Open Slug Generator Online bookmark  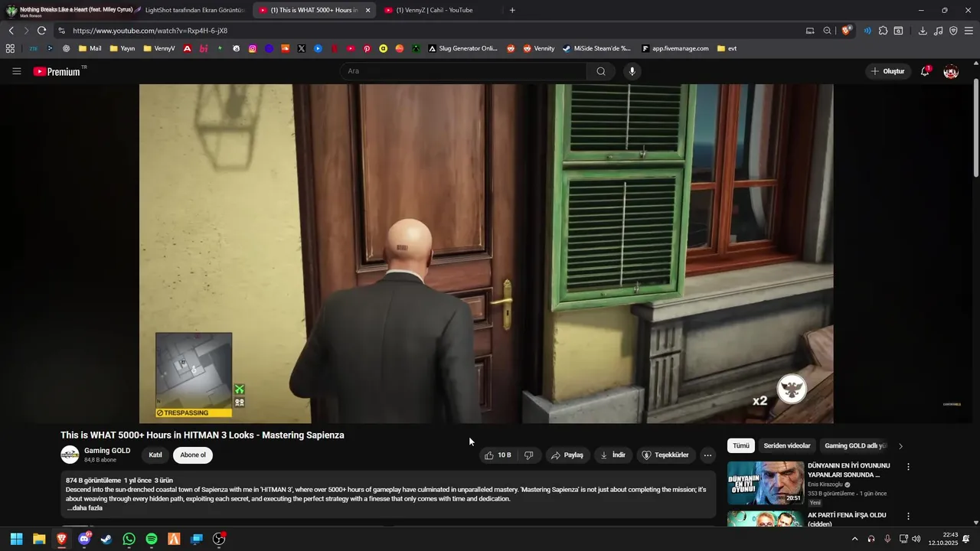click(462, 48)
